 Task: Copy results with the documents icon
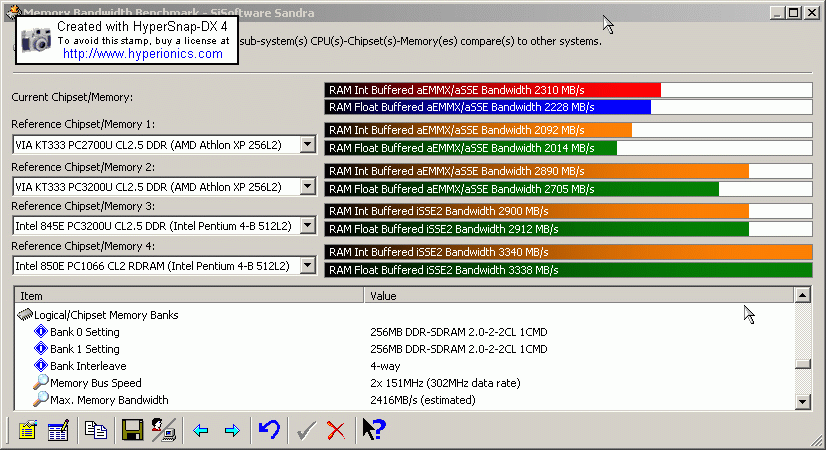96,430
